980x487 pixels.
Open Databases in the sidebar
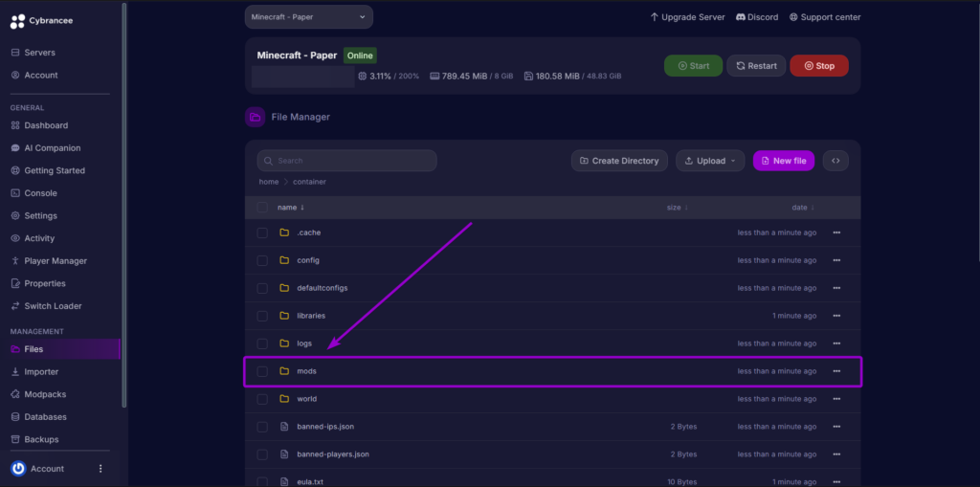[x=46, y=417]
